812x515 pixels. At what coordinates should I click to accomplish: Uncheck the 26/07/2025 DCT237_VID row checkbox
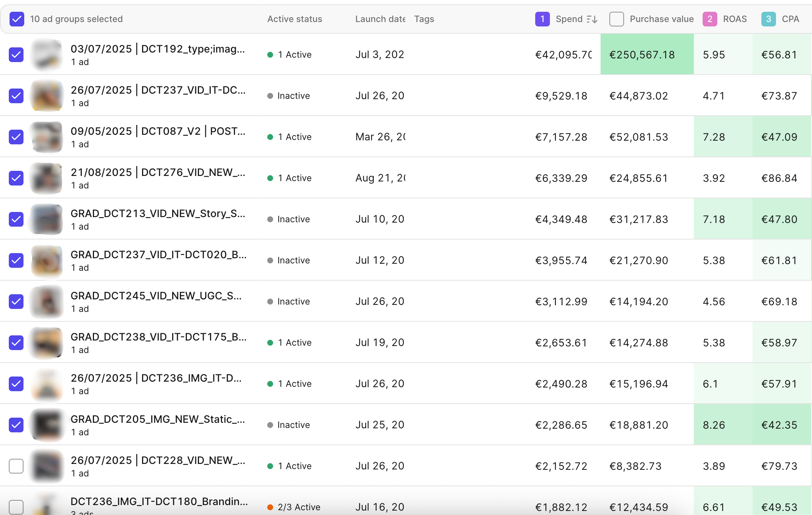click(x=16, y=96)
